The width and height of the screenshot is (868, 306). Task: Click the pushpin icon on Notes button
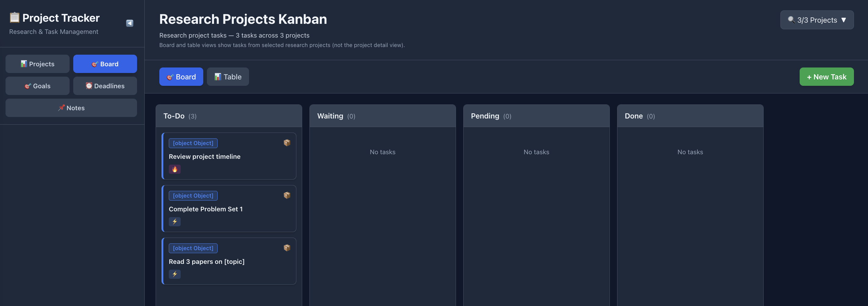(x=62, y=108)
